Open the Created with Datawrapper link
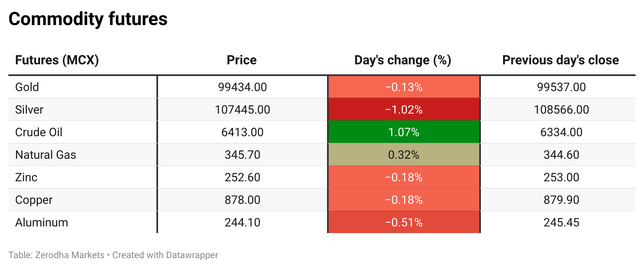Screen dimensions: 644x269 pos(165,255)
